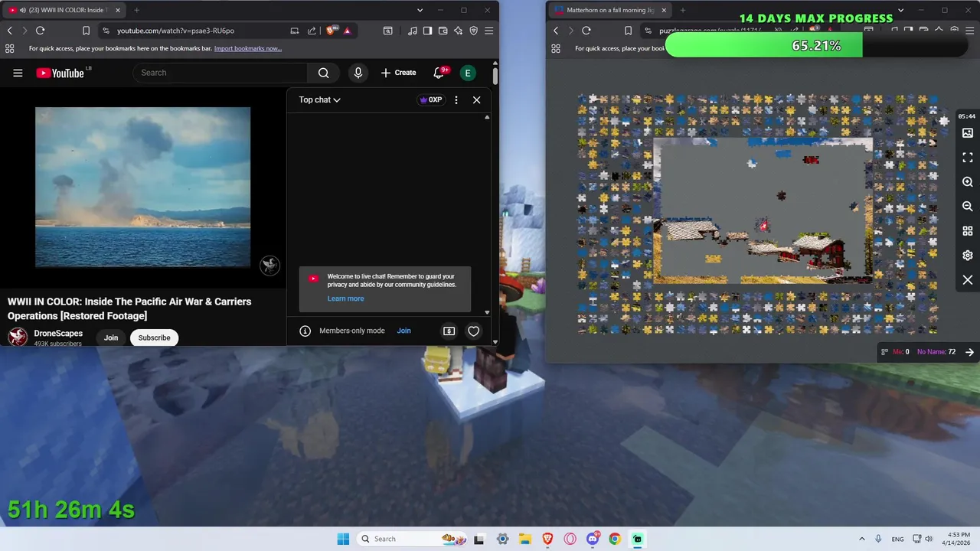Screen dimensions: 980x551
Task: Open puzzle settings gear
Action: 967,256
